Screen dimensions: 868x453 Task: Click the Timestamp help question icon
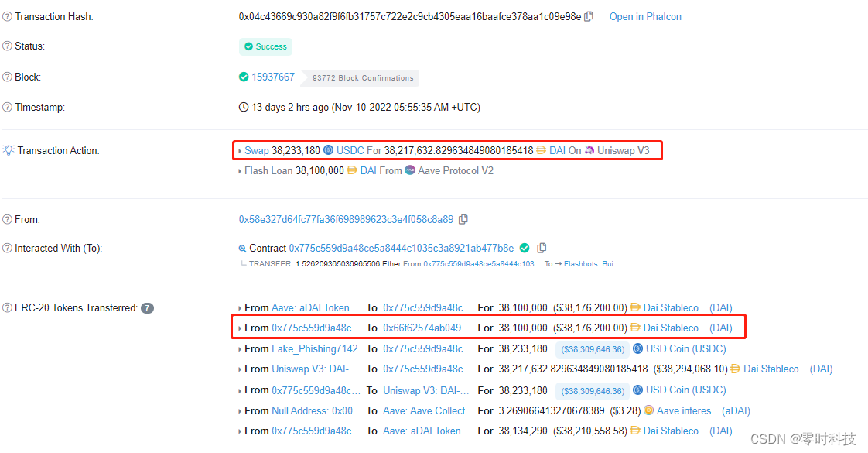7,107
